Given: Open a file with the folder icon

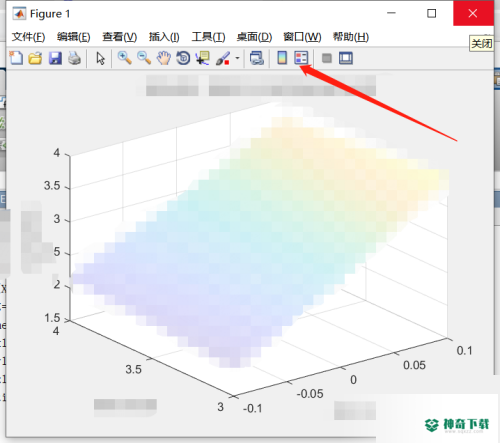Looking at the screenshot, I should pyautogui.click(x=35, y=58).
